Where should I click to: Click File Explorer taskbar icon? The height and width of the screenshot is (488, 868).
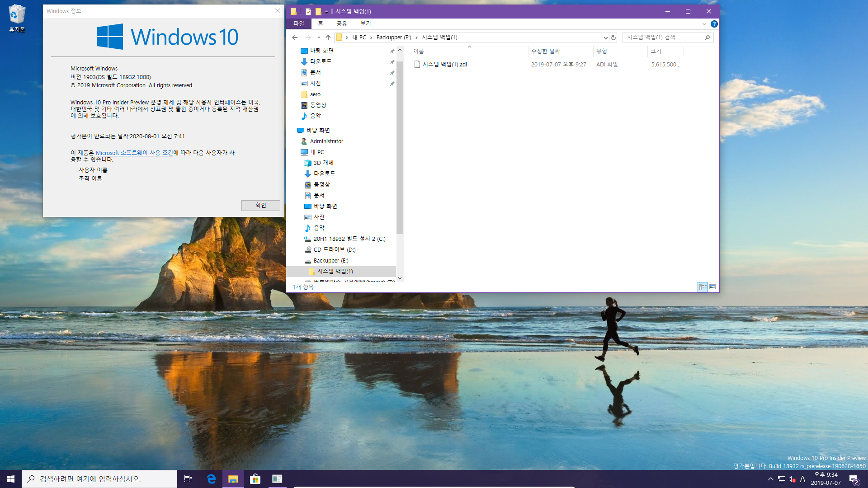click(x=233, y=479)
